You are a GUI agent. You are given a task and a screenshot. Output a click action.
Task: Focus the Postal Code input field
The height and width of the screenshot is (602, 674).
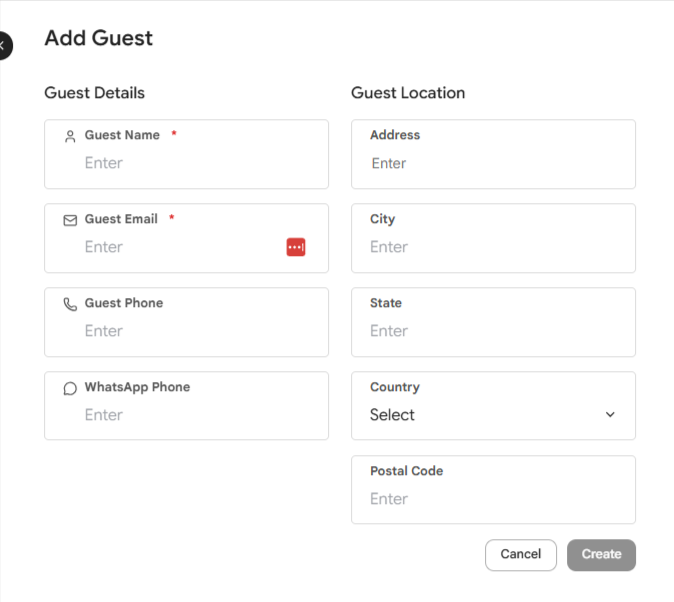pos(493,489)
